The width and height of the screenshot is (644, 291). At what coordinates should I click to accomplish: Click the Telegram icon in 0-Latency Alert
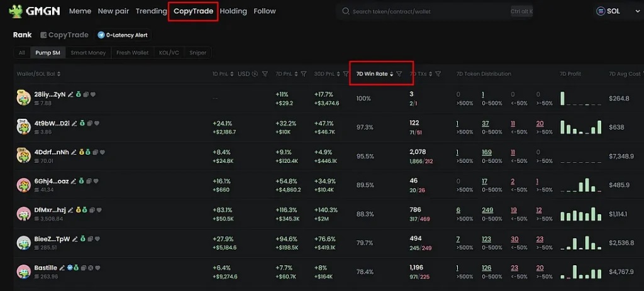coord(101,35)
